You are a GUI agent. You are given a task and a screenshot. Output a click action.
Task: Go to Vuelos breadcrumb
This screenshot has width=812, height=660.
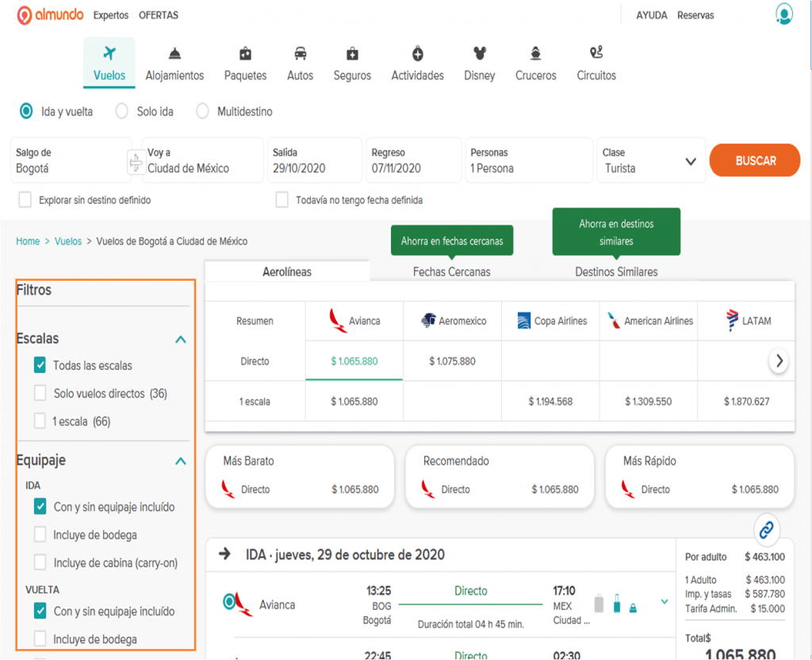click(68, 241)
